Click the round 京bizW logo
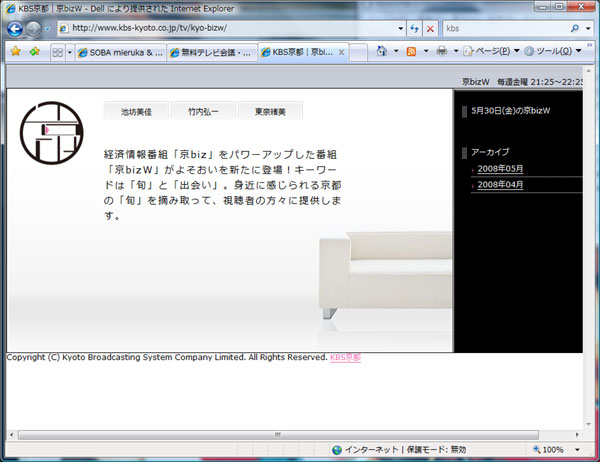 (52, 133)
